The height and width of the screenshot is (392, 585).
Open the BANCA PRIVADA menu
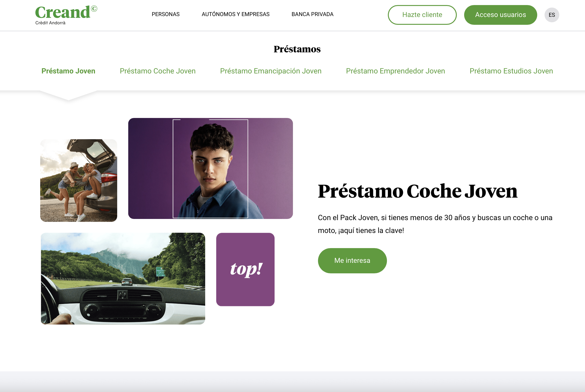(312, 14)
